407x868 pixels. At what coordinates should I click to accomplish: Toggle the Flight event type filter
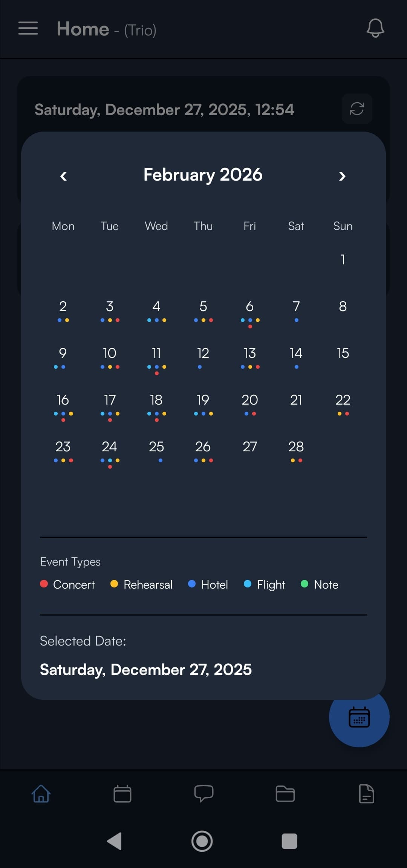pyautogui.click(x=264, y=584)
